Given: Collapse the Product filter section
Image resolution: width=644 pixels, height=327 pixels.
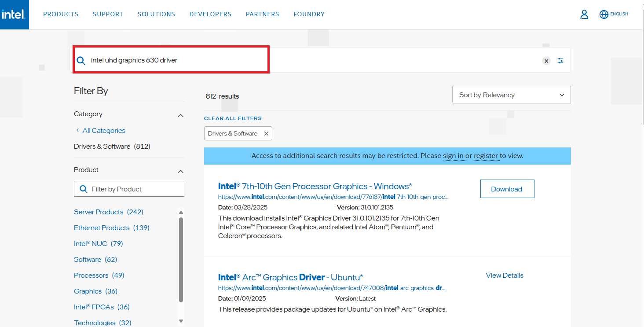Looking at the screenshot, I should (x=180, y=171).
